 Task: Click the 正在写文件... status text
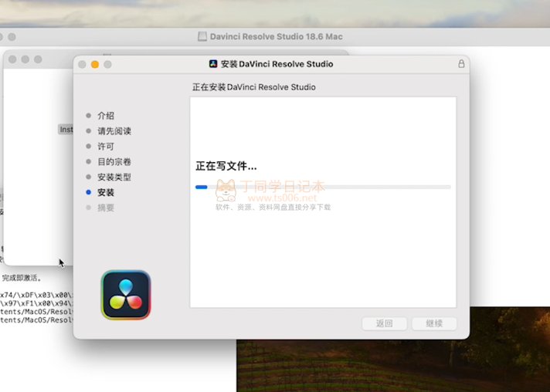(226, 166)
